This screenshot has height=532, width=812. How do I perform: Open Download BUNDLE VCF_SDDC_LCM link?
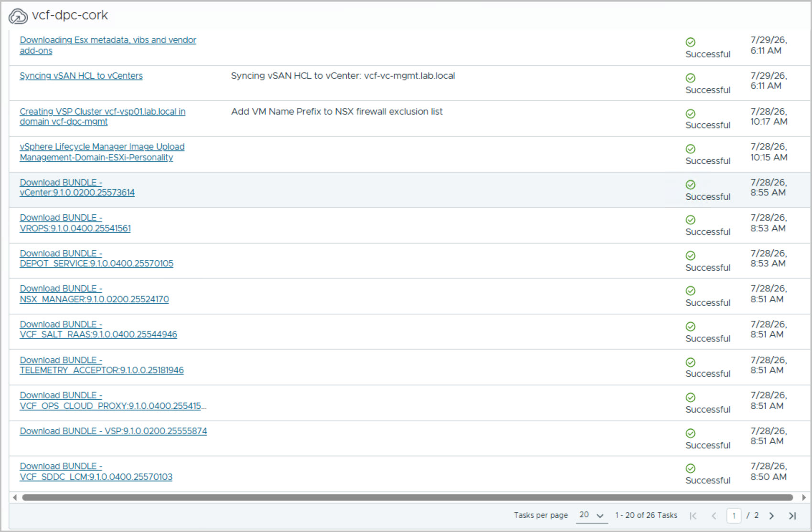(96, 471)
